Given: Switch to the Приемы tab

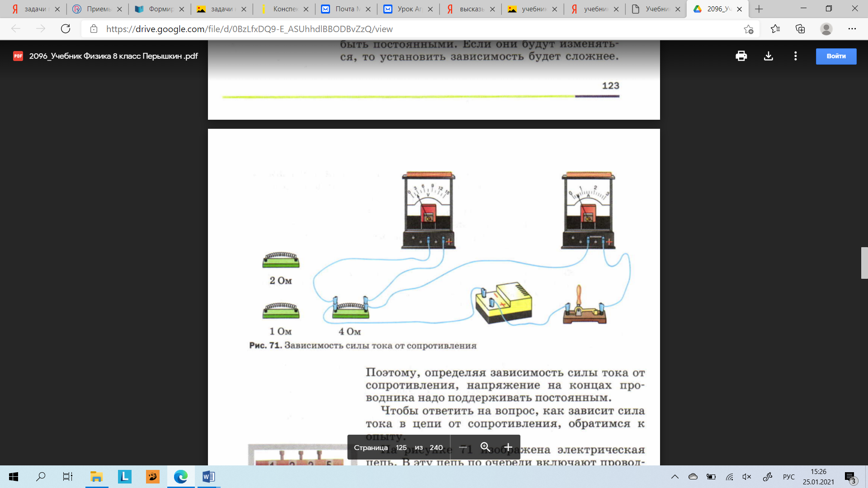Looking at the screenshot, I should coord(98,9).
